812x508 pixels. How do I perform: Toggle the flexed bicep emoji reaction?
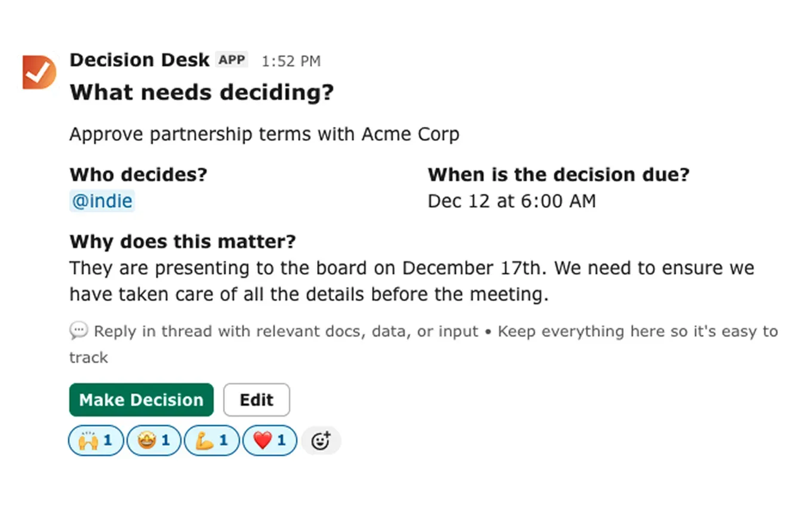(211, 441)
